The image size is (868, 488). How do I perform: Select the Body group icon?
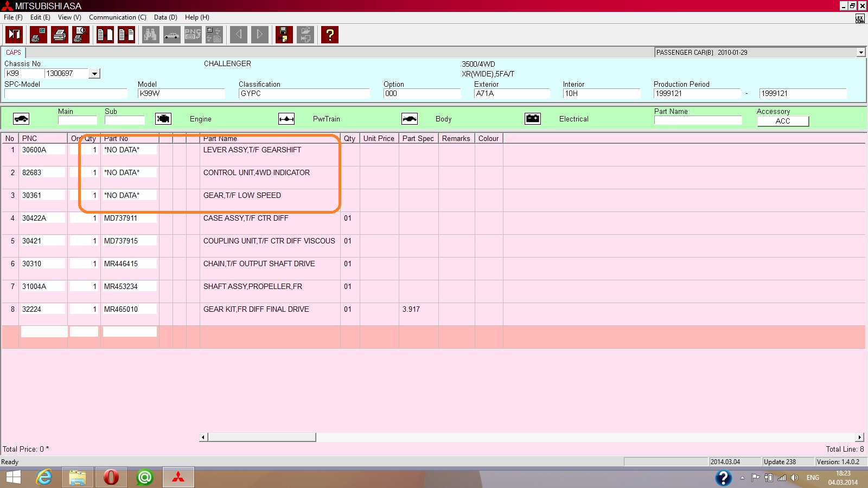pyautogui.click(x=410, y=119)
